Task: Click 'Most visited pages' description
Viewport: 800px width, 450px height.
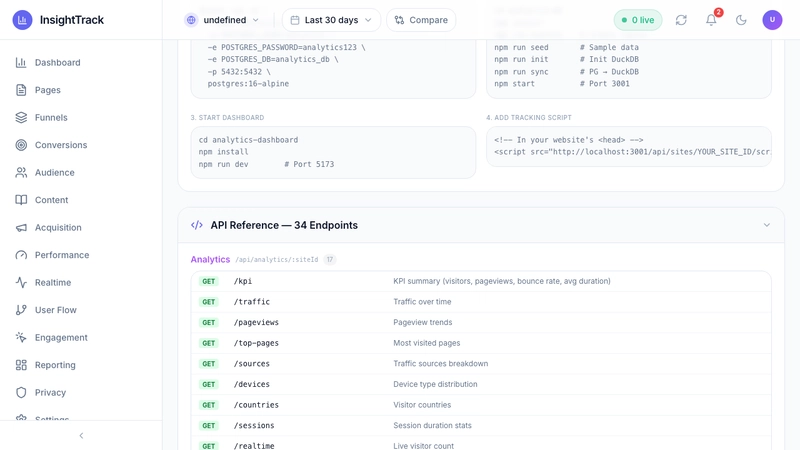Action: [x=427, y=343]
